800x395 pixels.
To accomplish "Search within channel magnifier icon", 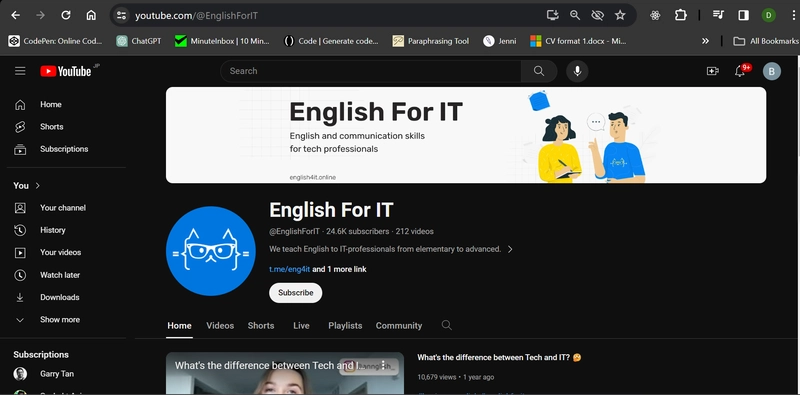I will pyautogui.click(x=446, y=325).
